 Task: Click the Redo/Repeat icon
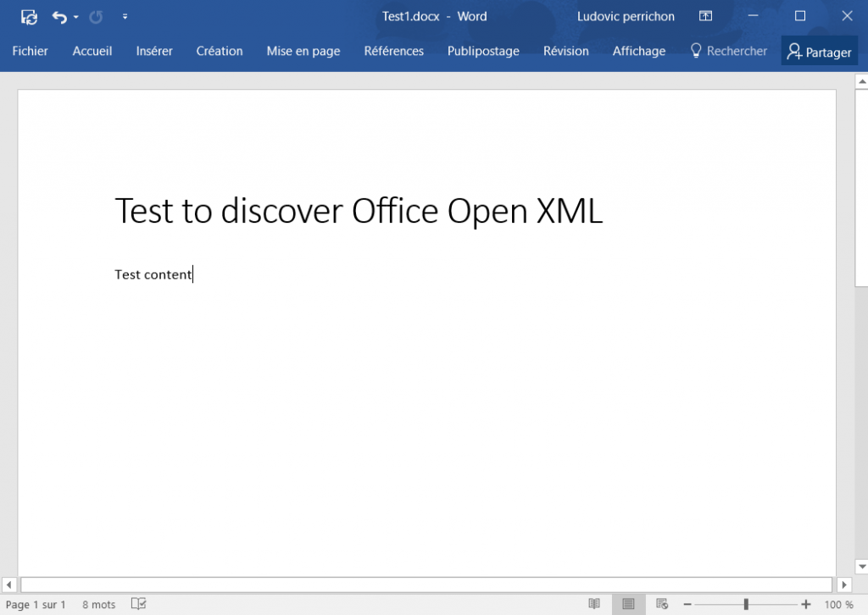pos(96,17)
